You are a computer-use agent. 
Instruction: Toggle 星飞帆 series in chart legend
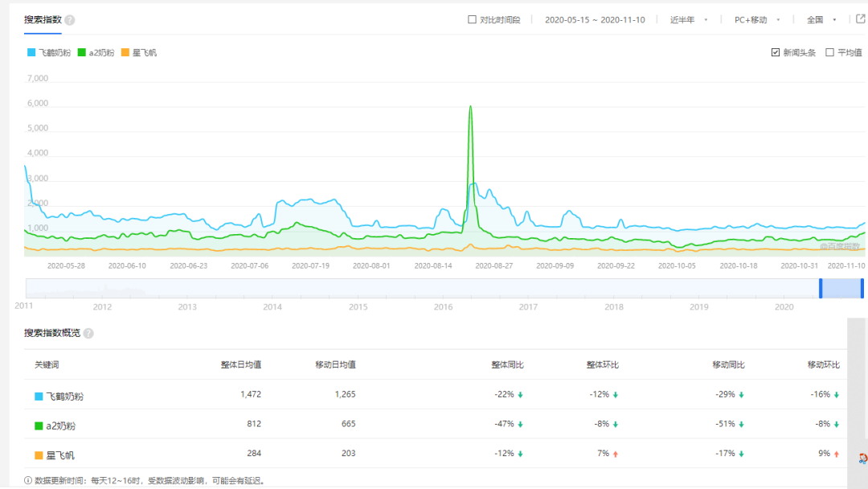click(x=139, y=52)
